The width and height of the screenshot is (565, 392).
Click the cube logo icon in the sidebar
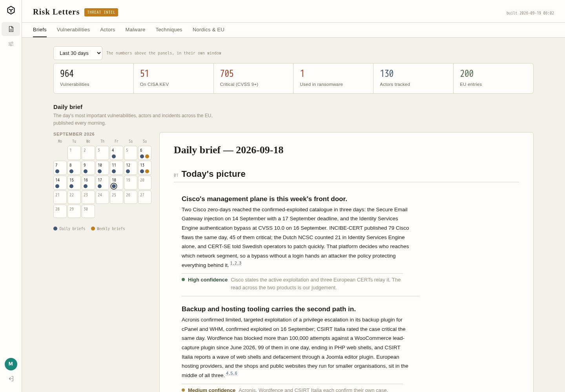click(x=11, y=10)
